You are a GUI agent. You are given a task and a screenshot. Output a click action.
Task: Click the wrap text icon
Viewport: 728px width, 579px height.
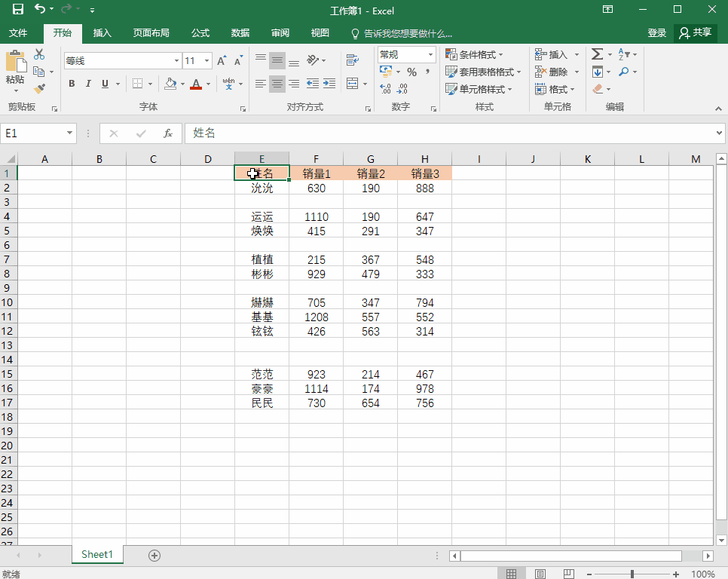(x=352, y=61)
